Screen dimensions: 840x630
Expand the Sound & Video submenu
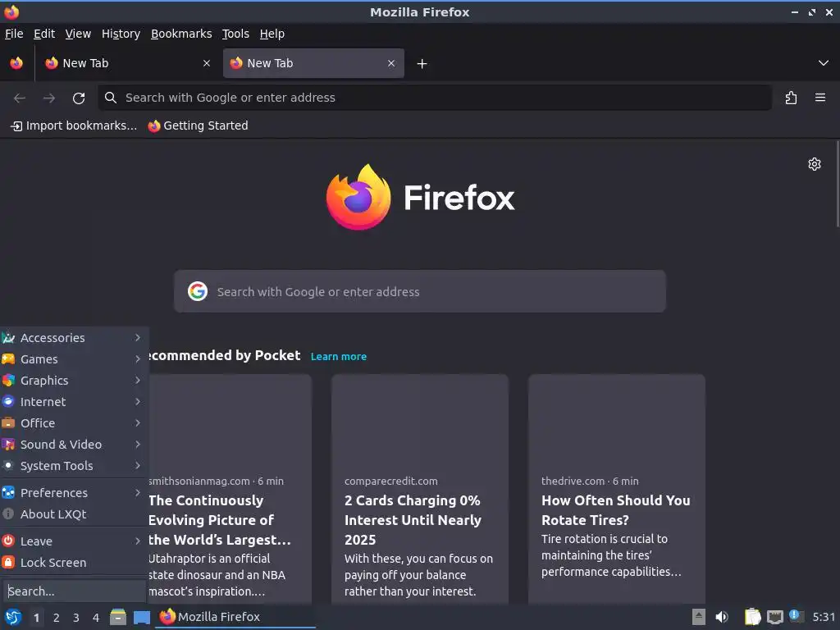74,445
